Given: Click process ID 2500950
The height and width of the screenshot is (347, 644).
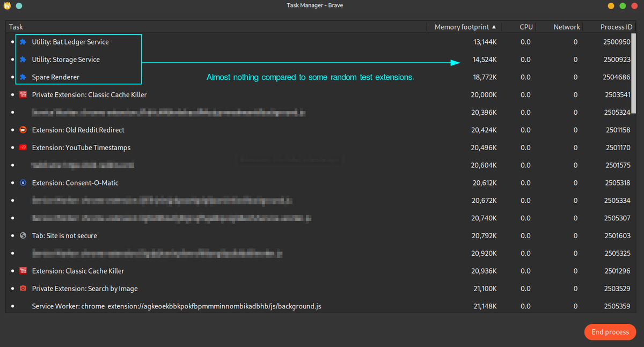Looking at the screenshot, I should pos(617,42).
